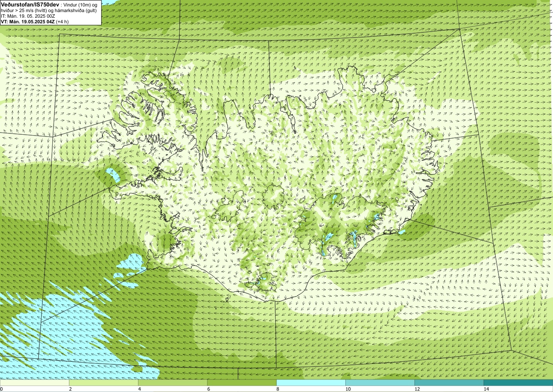Click the 2–4 m/s light green legend swatch
The height and width of the screenshot is (392, 553).
104,383
